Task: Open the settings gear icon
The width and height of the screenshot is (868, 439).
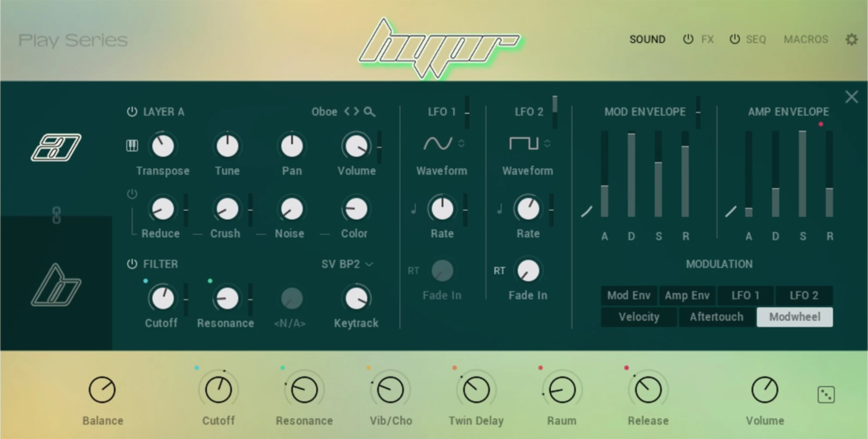Action: (852, 39)
